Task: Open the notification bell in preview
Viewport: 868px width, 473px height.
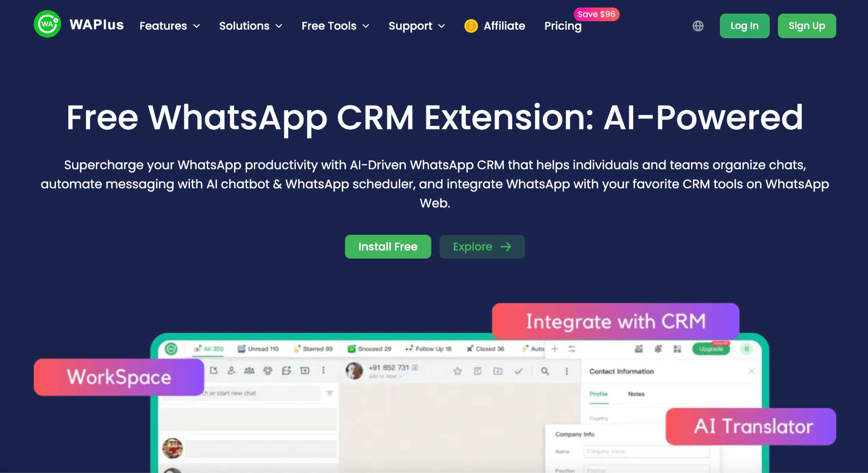Action: pyautogui.click(x=658, y=349)
